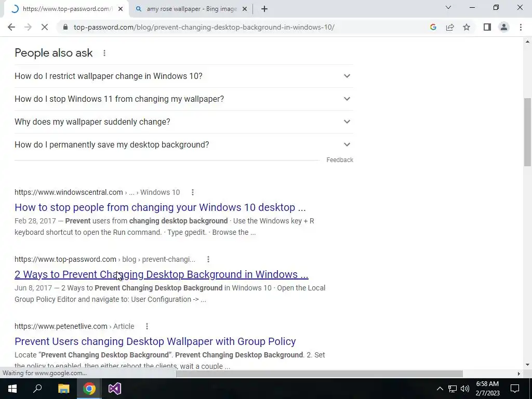Open People also ask options menu
532x399 pixels.
104,53
